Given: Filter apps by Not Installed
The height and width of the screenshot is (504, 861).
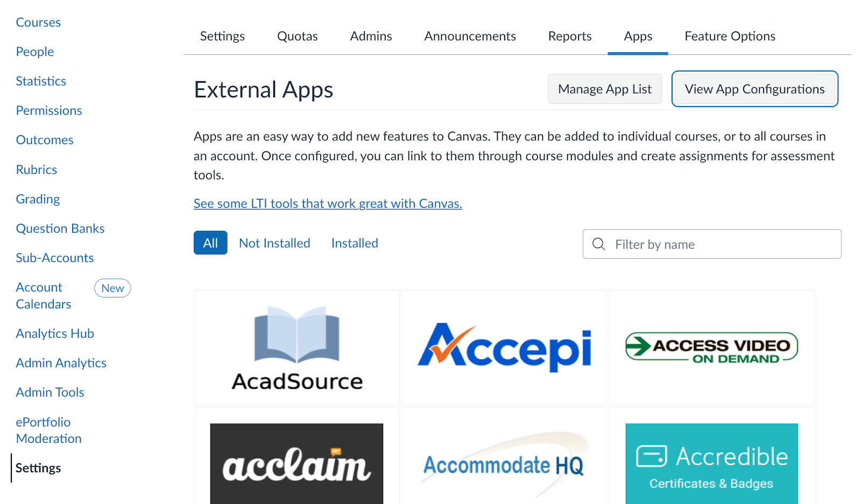Looking at the screenshot, I should coord(274,243).
